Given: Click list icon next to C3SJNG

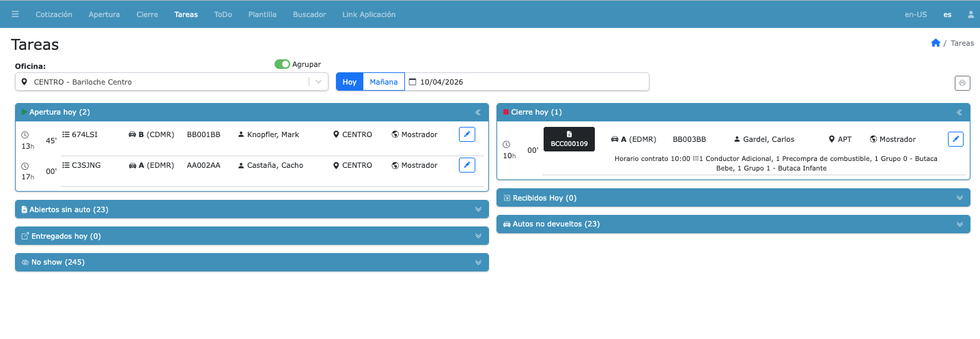Looking at the screenshot, I should click(66, 165).
